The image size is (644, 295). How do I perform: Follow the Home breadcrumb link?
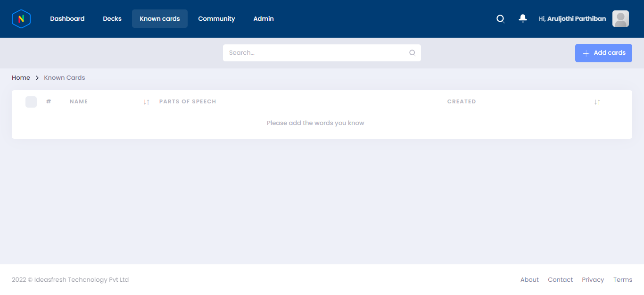(21, 78)
